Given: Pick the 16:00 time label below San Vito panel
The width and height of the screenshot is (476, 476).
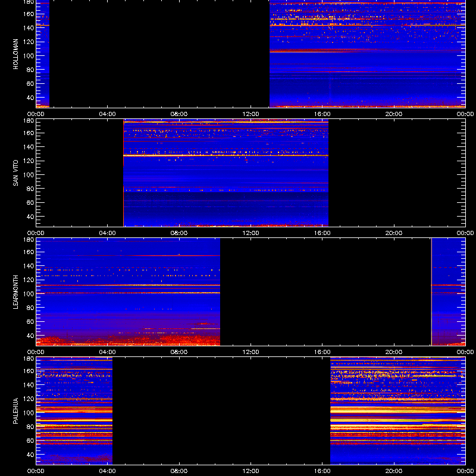Looking at the screenshot, I should pos(322,233).
